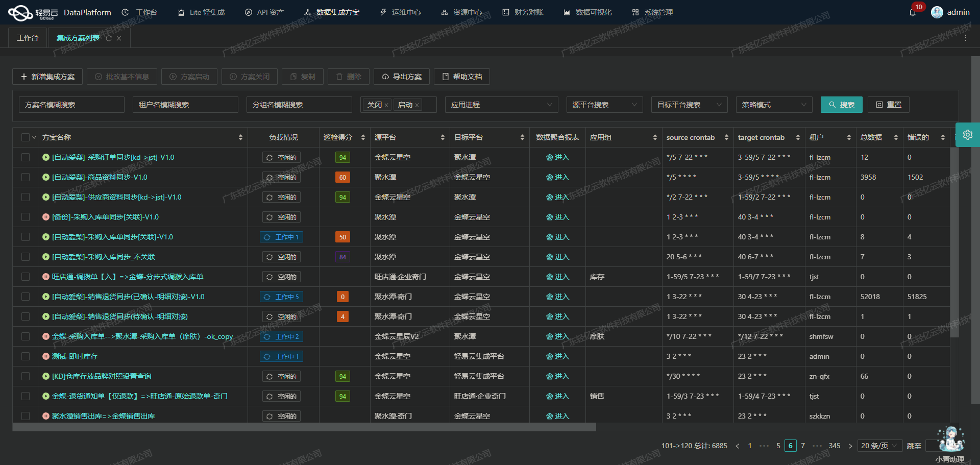The image size is (980, 465).
Task: Remove the 启动 filter tag
Action: (x=417, y=105)
